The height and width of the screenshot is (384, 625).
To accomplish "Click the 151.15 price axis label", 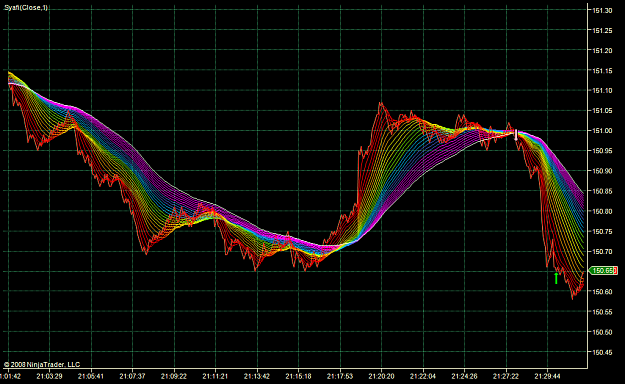I will point(602,71).
